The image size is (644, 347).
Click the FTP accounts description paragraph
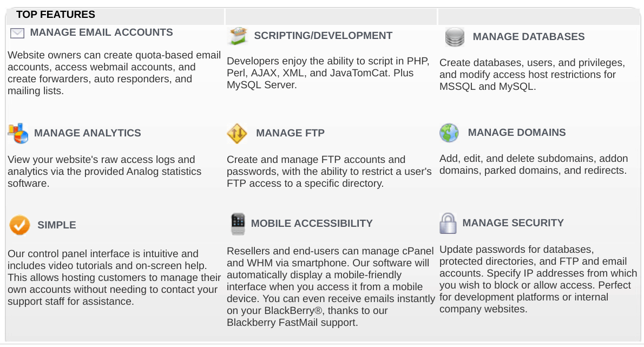330,171
